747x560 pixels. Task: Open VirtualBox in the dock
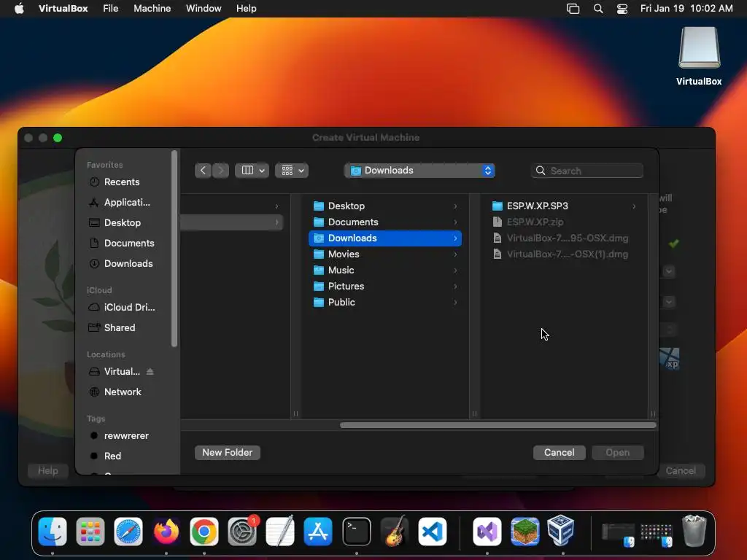(x=561, y=531)
